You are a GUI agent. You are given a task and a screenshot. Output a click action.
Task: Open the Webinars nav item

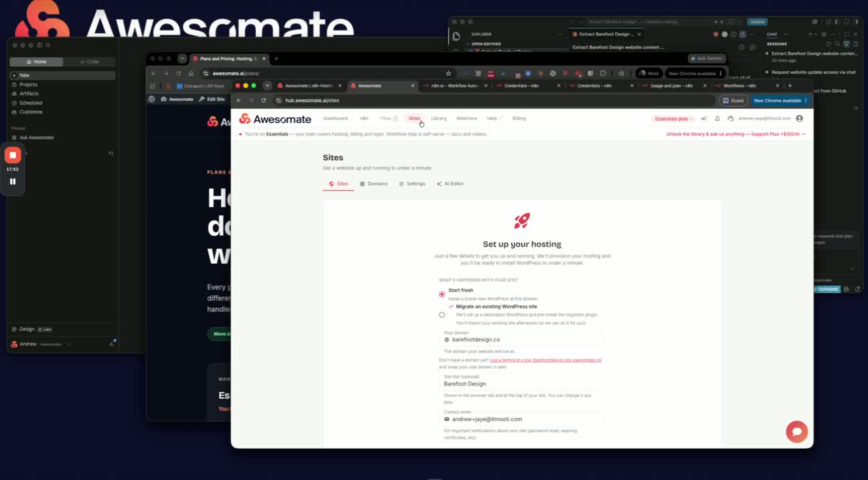(467, 119)
